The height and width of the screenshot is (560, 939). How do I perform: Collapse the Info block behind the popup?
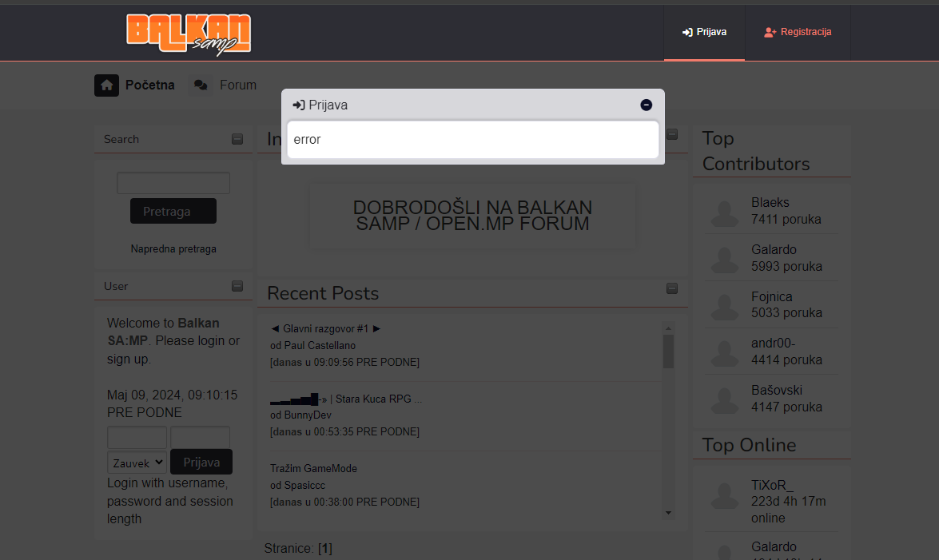[x=672, y=135]
